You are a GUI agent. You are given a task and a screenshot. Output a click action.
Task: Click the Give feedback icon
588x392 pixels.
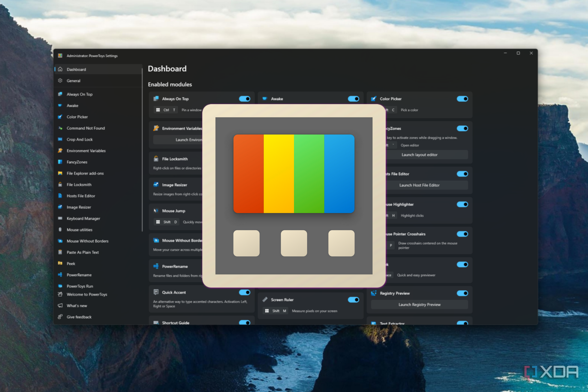(x=60, y=317)
